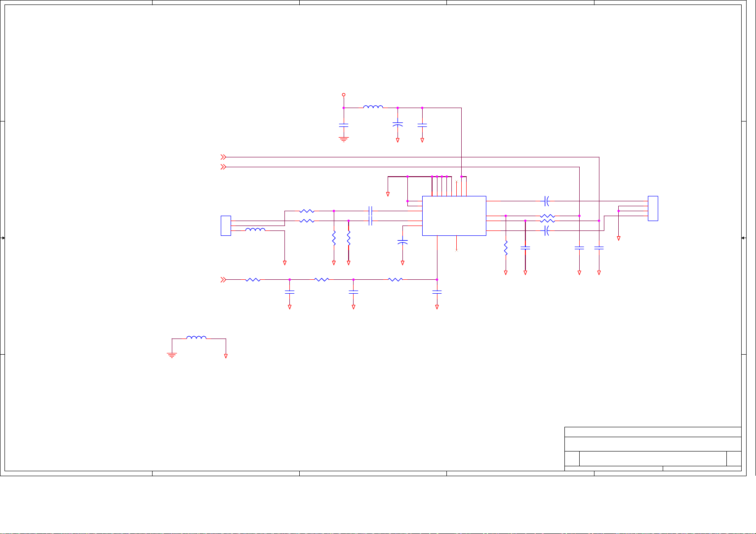Select the polarized capacitor just left of the IC

(x=402, y=242)
